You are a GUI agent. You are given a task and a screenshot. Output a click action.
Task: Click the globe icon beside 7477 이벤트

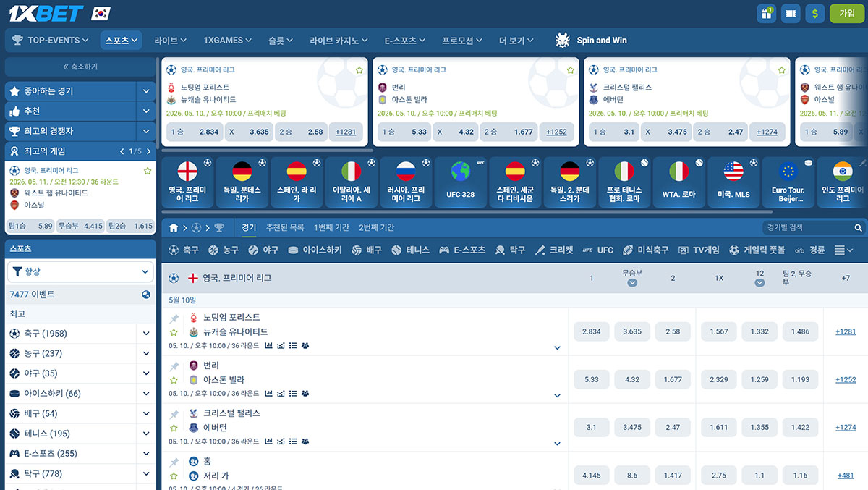point(146,295)
